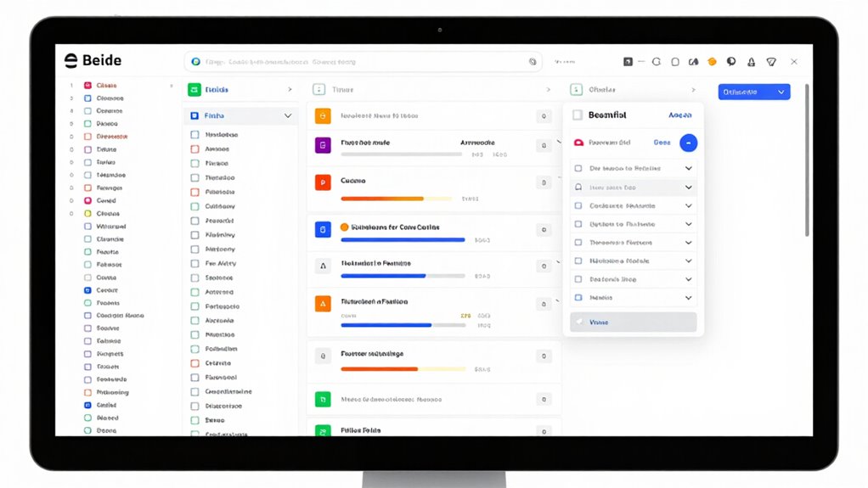868x488 pixels.
Task: Open the blue dropdown button at top right
Action: tap(754, 92)
